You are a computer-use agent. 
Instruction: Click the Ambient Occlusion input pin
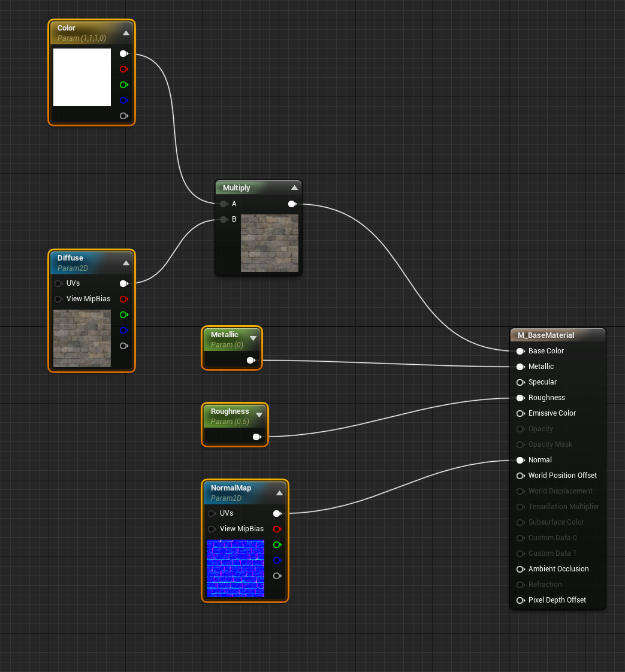(x=520, y=569)
